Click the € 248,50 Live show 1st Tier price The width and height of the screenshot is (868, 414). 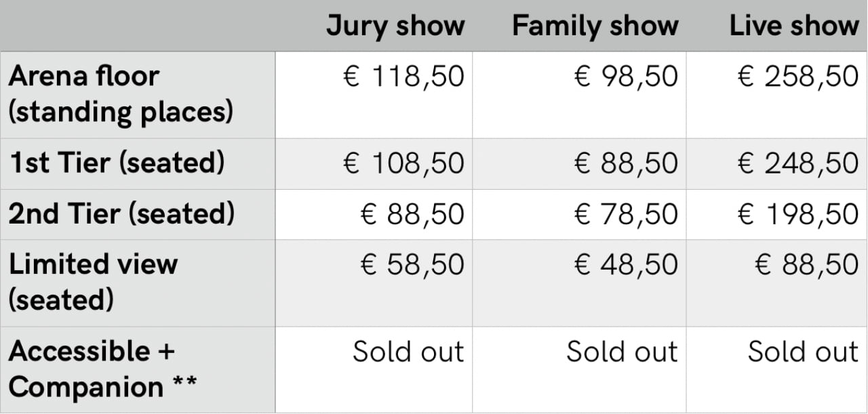click(x=798, y=163)
